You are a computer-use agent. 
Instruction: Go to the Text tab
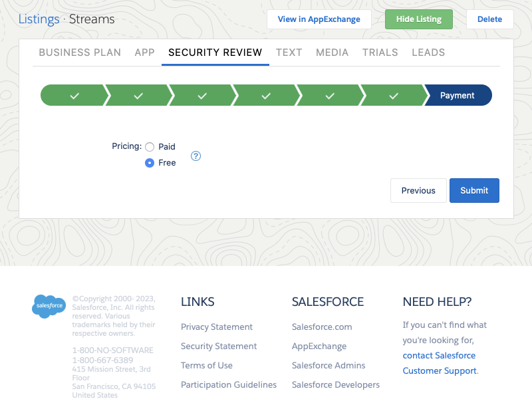(289, 53)
